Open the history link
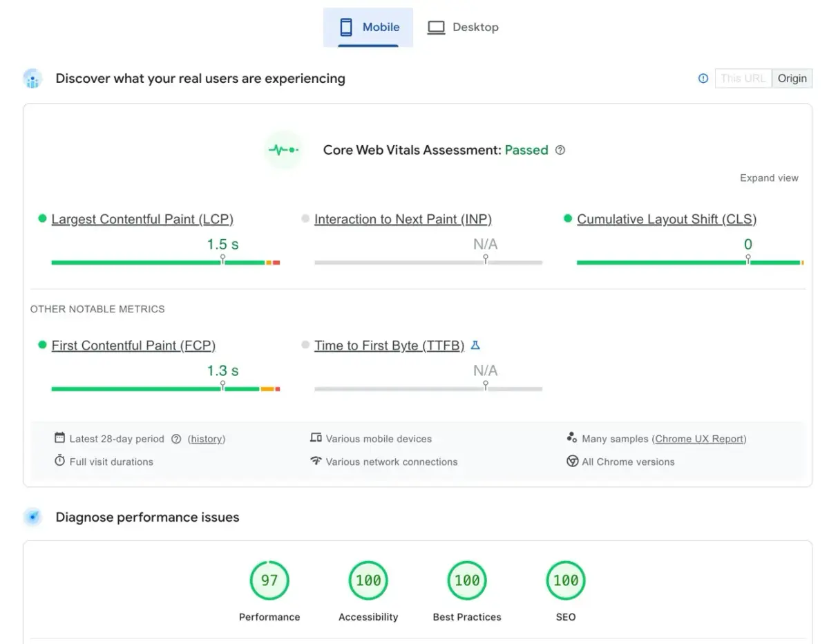 pyautogui.click(x=207, y=439)
